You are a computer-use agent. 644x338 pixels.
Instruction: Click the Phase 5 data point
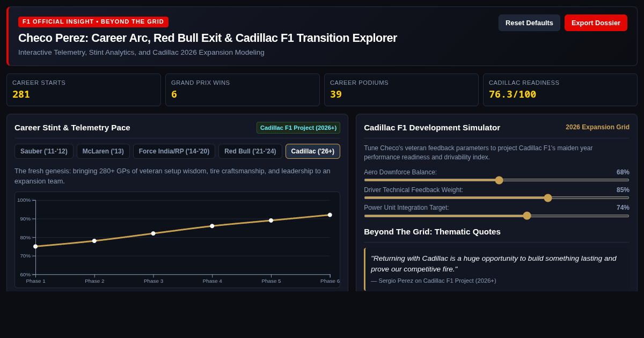271,221
